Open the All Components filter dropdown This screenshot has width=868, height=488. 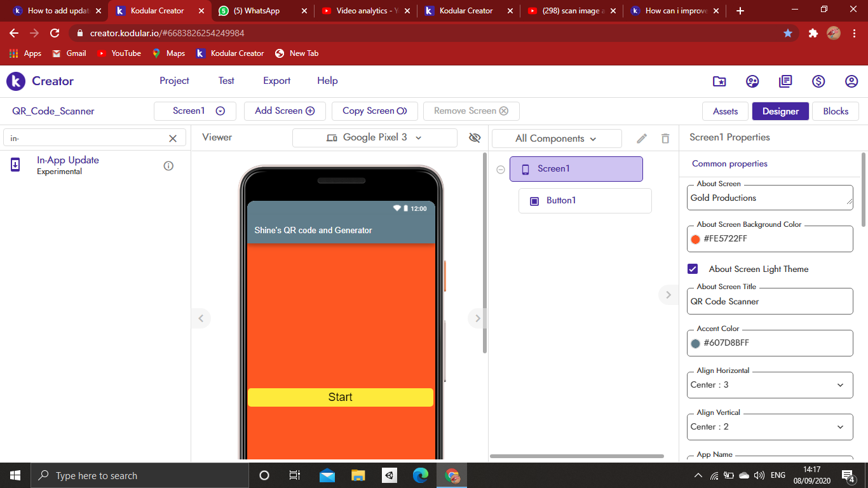[x=557, y=139]
